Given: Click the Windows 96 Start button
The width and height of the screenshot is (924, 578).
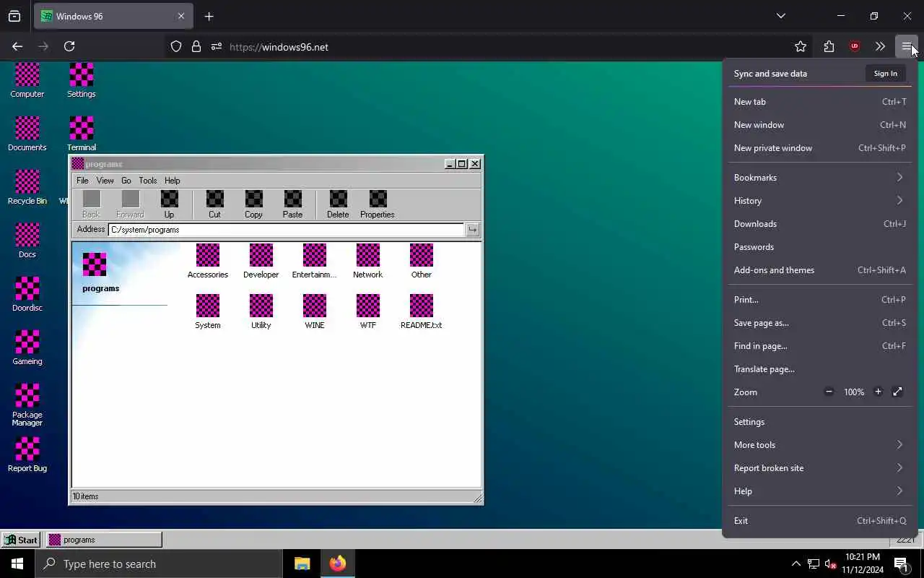Looking at the screenshot, I should click(x=20, y=540).
